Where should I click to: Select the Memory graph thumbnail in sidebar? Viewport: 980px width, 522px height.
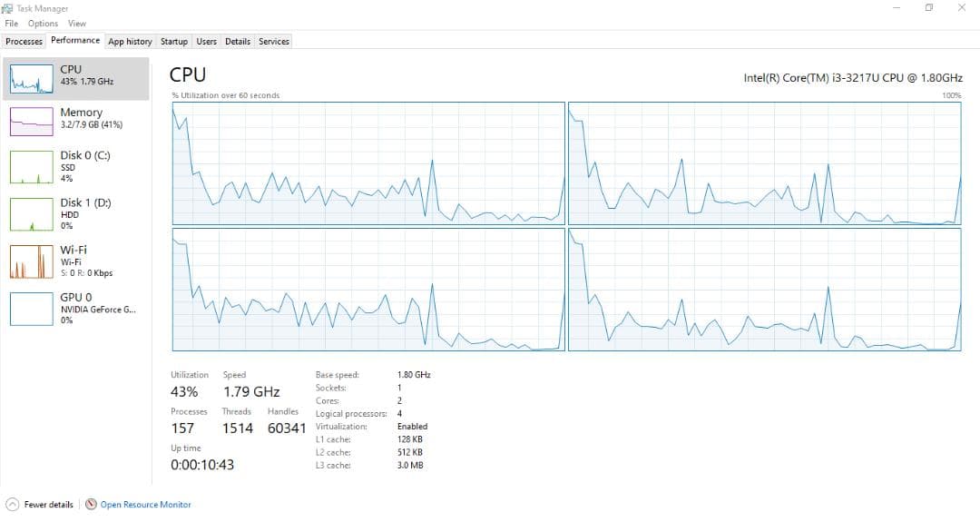coord(31,121)
